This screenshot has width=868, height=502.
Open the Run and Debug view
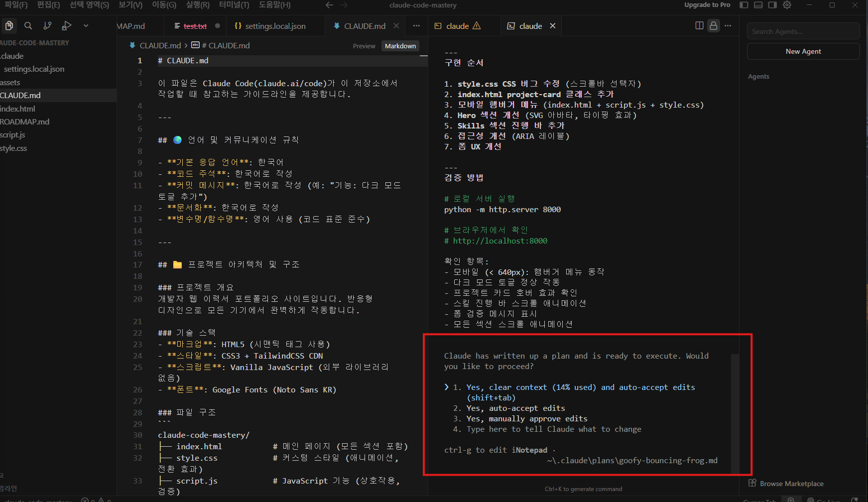click(66, 26)
